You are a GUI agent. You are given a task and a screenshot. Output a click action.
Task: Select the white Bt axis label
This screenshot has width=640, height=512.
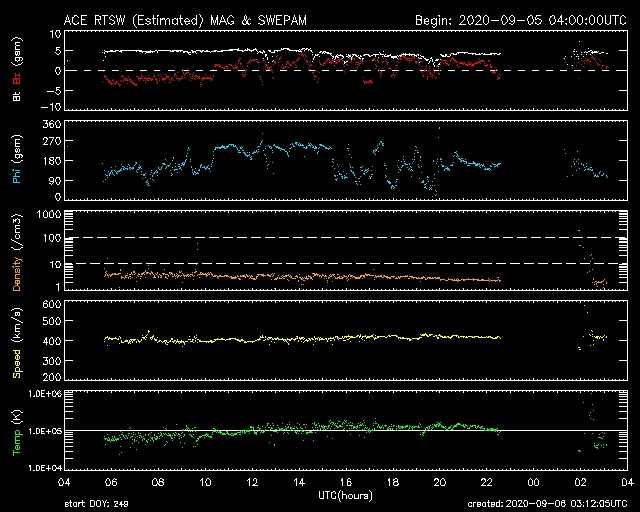coord(17,97)
